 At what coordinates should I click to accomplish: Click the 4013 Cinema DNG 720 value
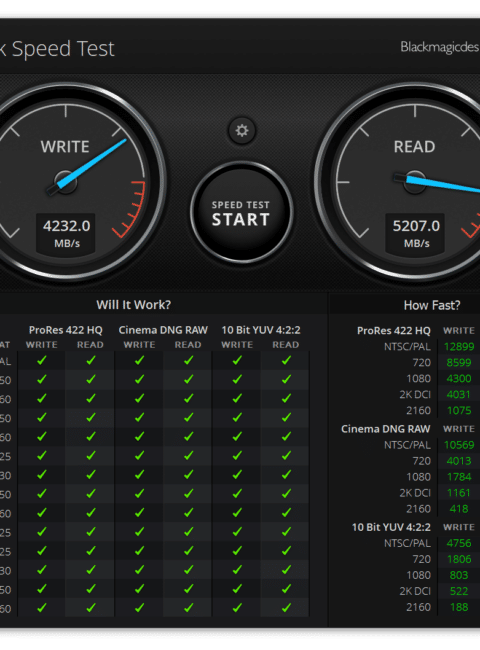coord(459,461)
